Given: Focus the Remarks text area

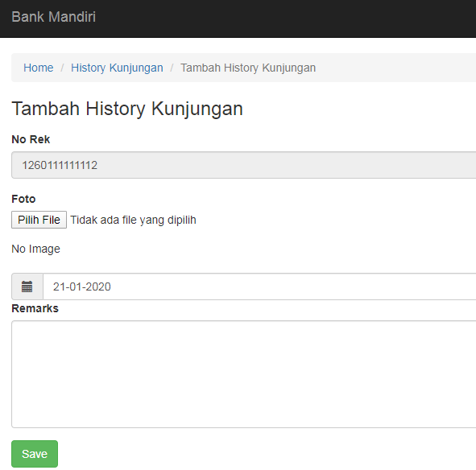Looking at the screenshot, I should (x=244, y=374).
